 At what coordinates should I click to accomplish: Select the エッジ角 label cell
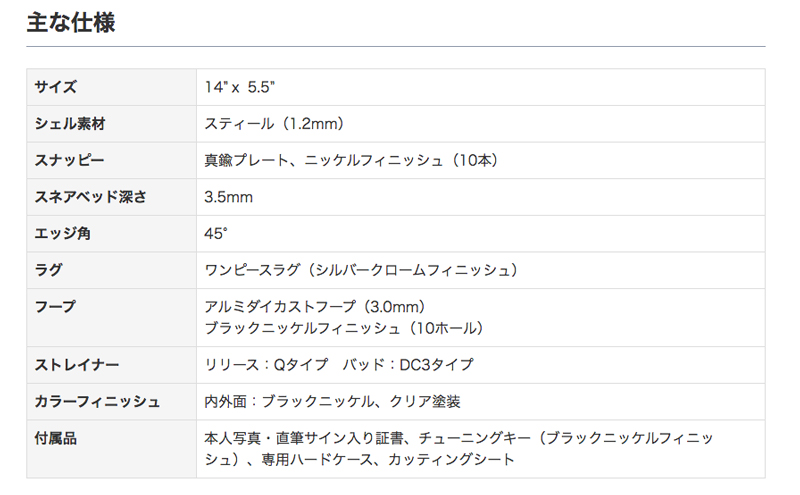pos(111,234)
